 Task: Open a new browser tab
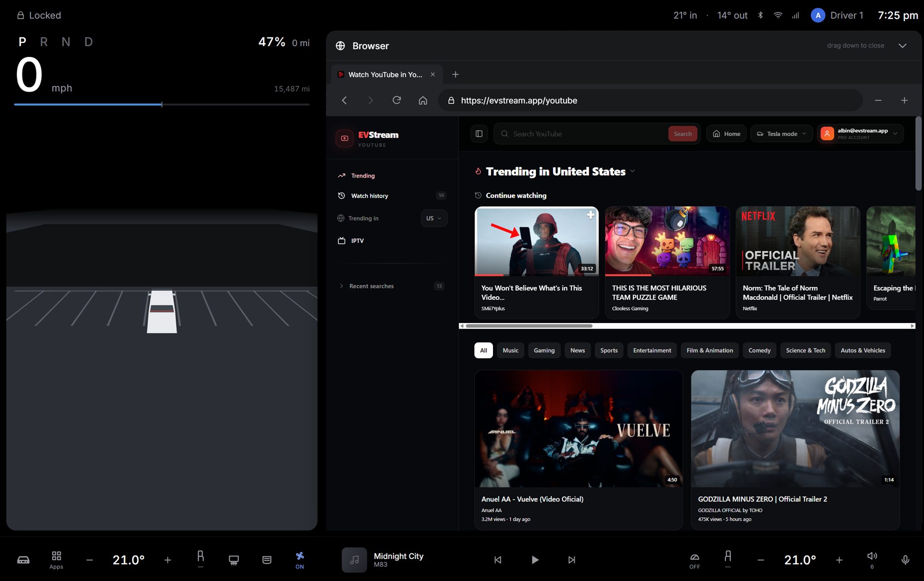point(456,74)
